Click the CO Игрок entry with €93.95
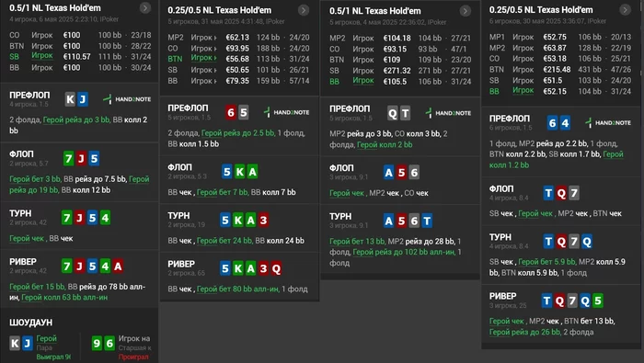This screenshot has height=363, width=644. 239,49
